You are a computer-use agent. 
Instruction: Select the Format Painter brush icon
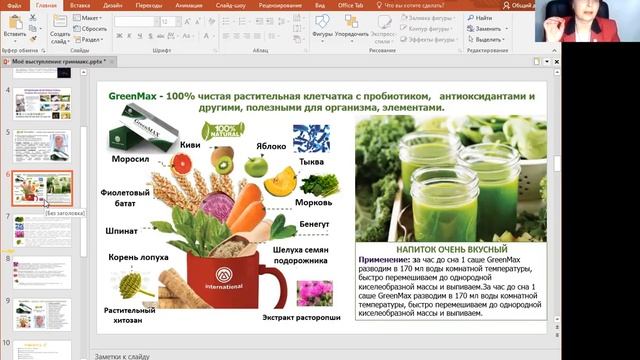[33, 39]
